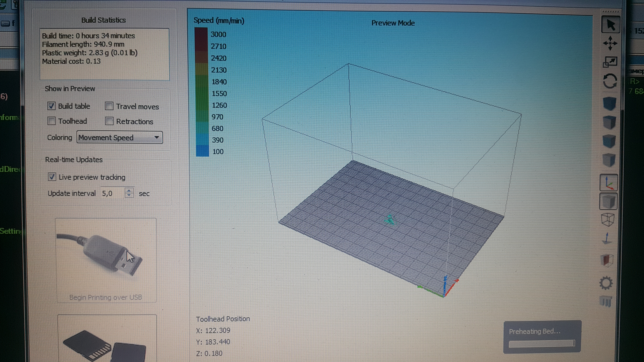The height and width of the screenshot is (362, 644).
Task: Click the 970 legend value
Action: pos(217,117)
